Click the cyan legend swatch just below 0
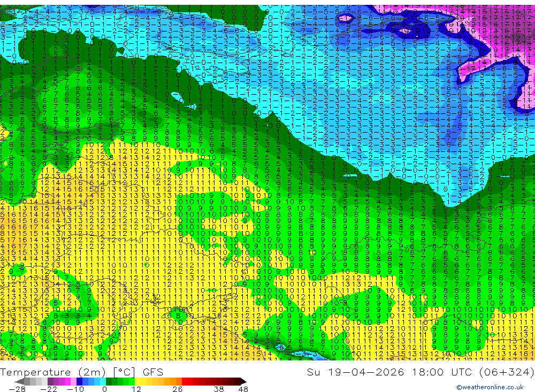 [103, 381]
